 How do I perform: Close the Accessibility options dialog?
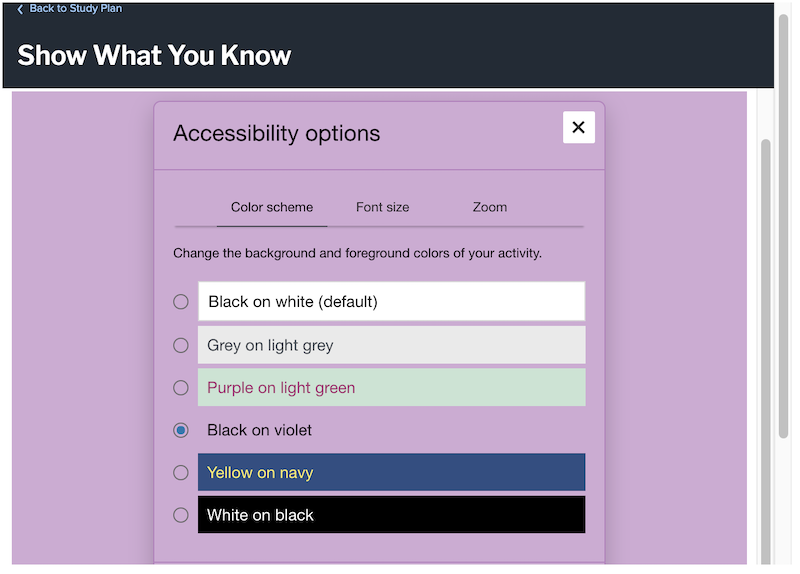point(579,127)
